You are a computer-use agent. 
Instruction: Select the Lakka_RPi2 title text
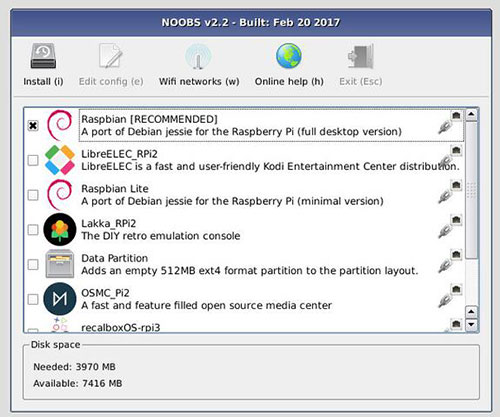point(109,224)
